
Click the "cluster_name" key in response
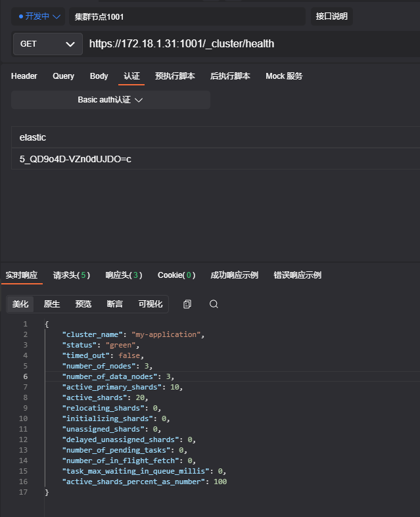point(92,334)
